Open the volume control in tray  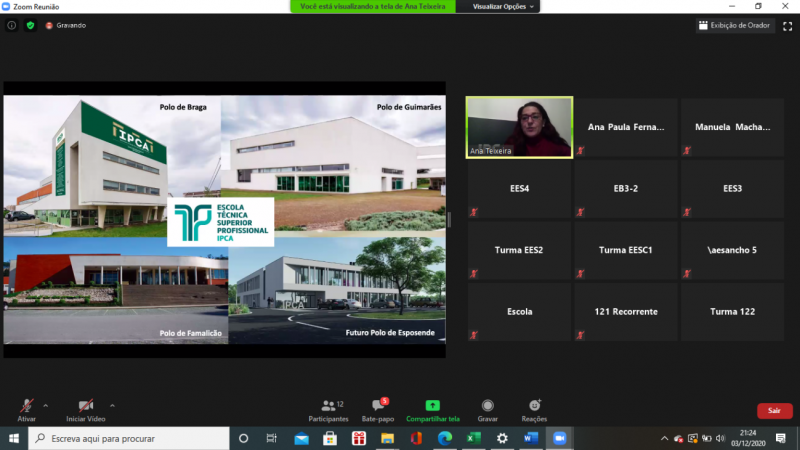(720, 438)
